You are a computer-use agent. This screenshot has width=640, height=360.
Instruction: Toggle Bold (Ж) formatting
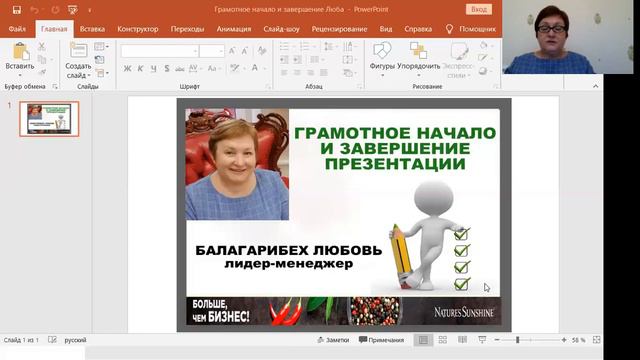click(127, 69)
